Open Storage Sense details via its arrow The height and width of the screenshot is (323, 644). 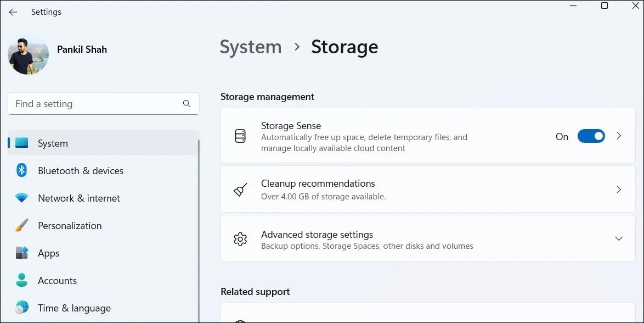[619, 136]
